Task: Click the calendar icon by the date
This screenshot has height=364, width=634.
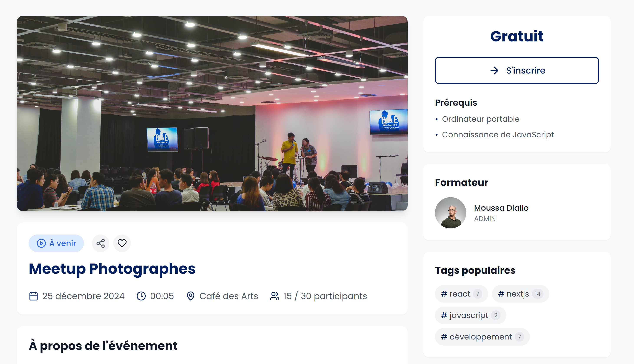Action: (x=33, y=296)
